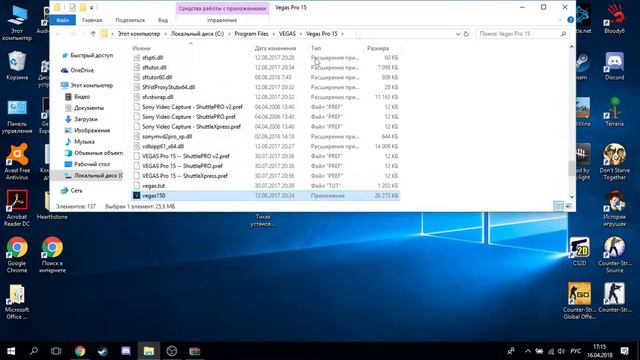Screen dimensions: 640x360
Task: Switch to large icons view in status bar
Action: click(x=569, y=206)
